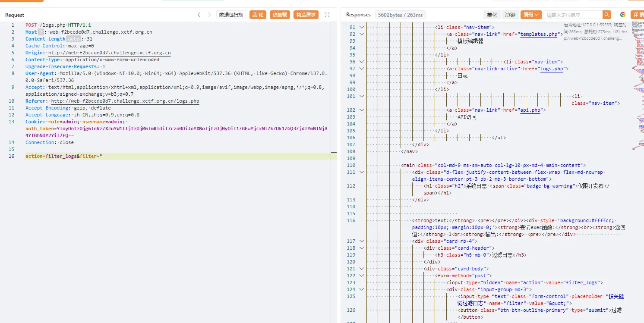Click the 热加载 button
Image resolution: width=644 pixels, height=323 pixels.
(280, 15)
